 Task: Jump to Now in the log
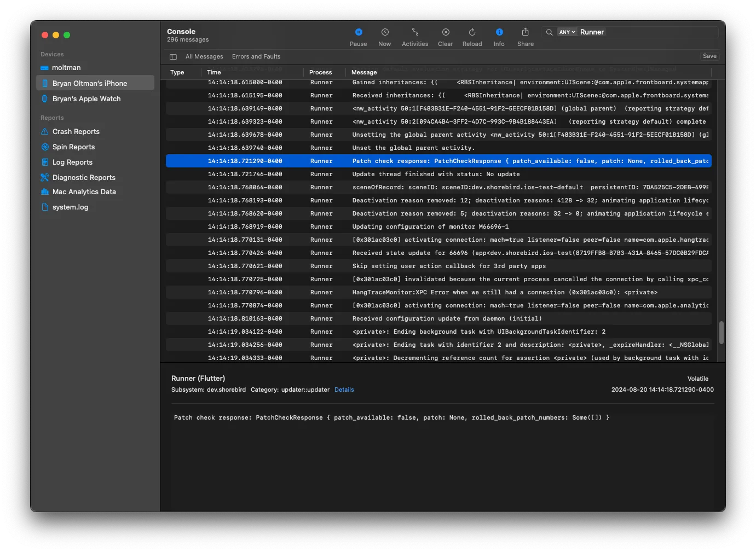click(385, 37)
